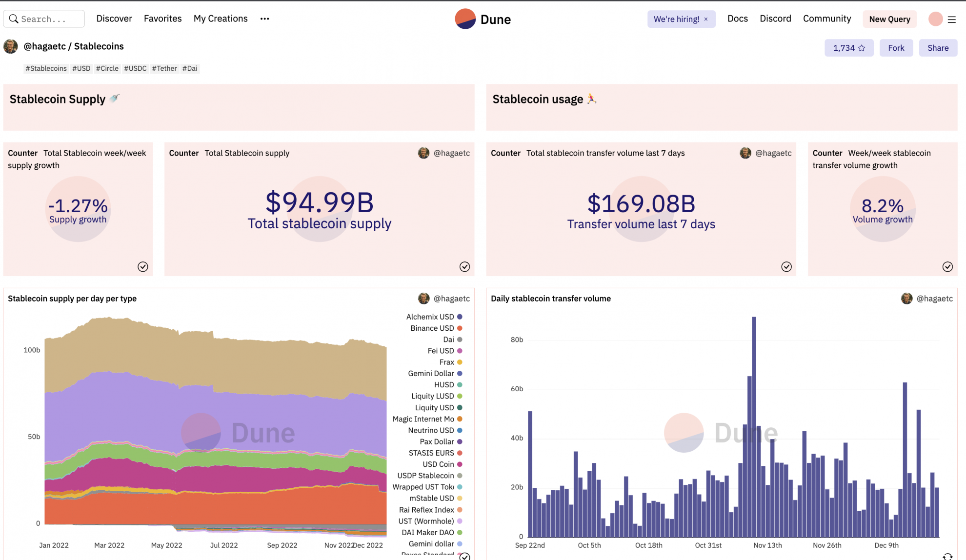Click @hagaetc's avatar on the supply chart
The height and width of the screenshot is (560, 966).
(x=423, y=298)
